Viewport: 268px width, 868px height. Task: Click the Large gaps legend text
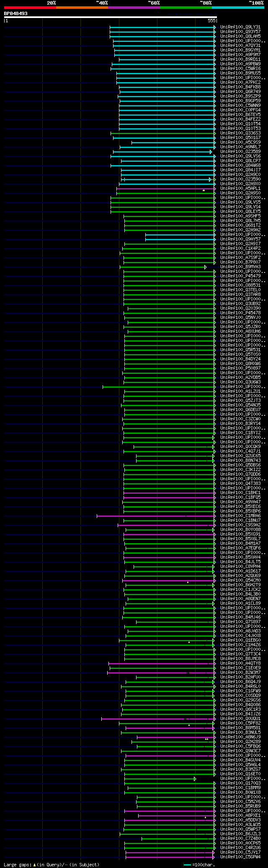tap(52, 865)
